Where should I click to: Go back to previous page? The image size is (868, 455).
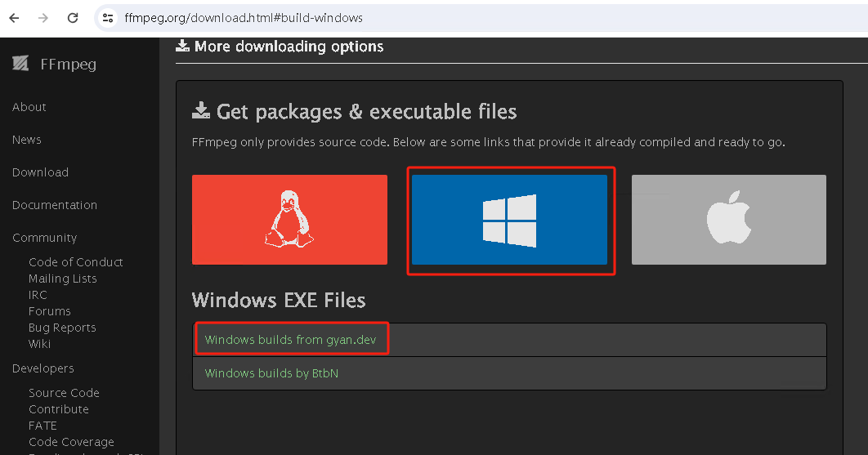[x=14, y=17]
